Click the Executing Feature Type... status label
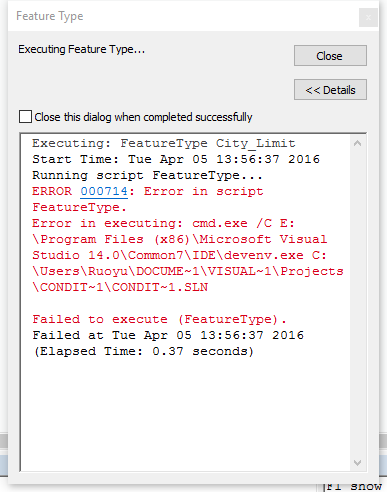The height and width of the screenshot is (492, 387). (x=81, y=50)
